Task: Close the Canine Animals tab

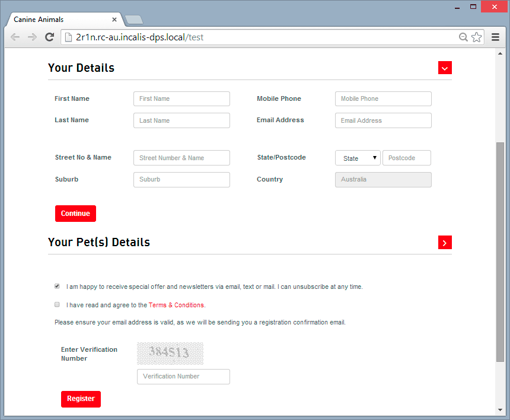Action: click(x=114, y=20)
